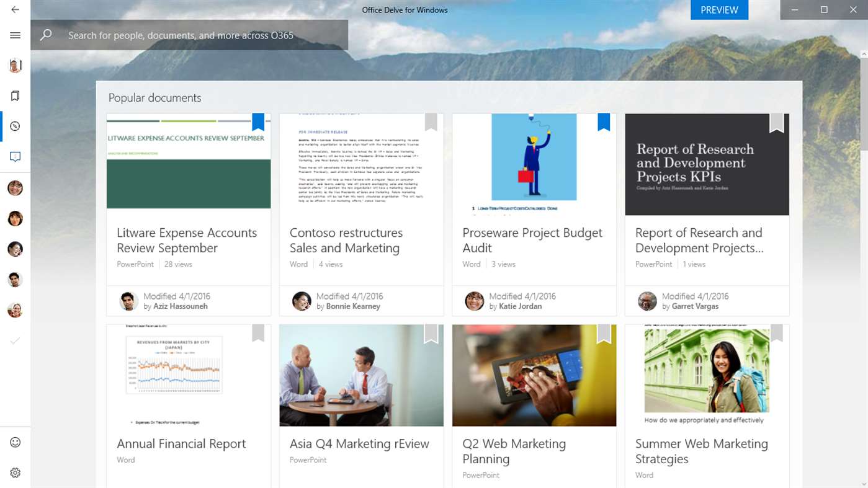Open Summer Web Marketing Strategies title
868x488 pixels.
[x=702, y=451]
